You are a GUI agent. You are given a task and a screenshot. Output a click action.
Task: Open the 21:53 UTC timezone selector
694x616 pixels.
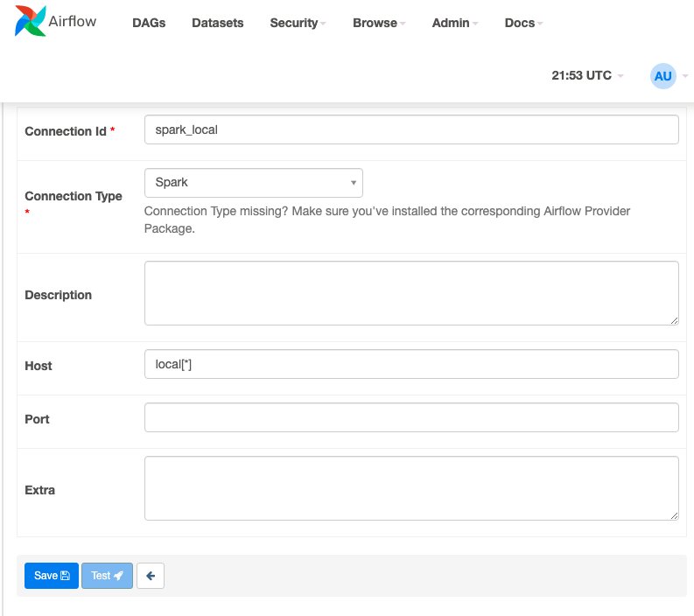[x=587, y=75]
